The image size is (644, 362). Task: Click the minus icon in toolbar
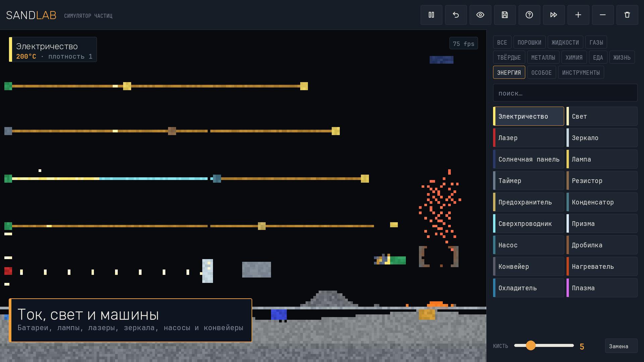coord(603,15)
